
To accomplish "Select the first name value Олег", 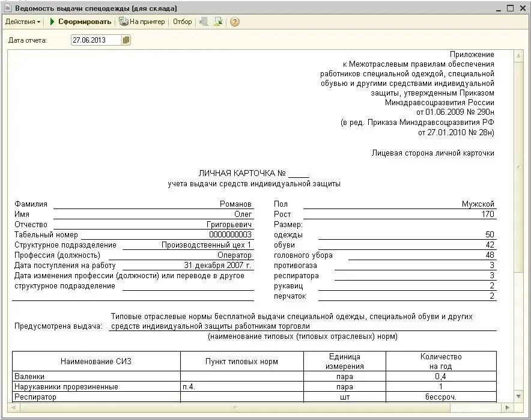I will (x=243, y=214).
